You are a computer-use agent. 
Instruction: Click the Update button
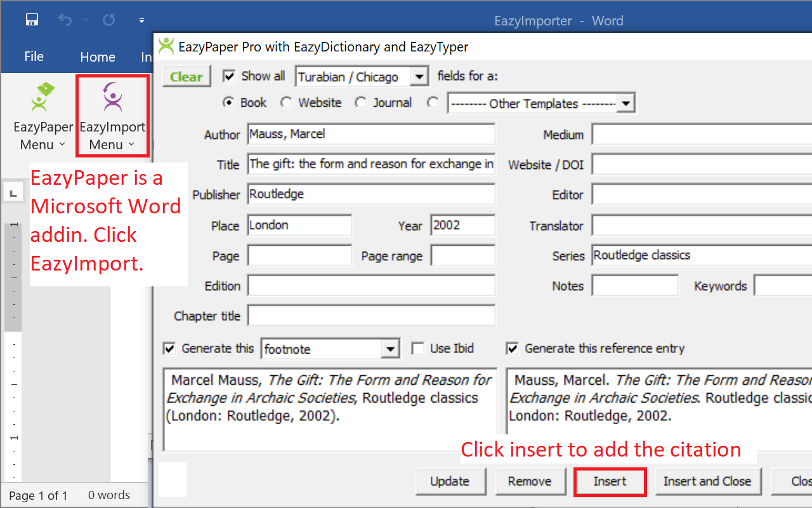click(x=450, y=481)
